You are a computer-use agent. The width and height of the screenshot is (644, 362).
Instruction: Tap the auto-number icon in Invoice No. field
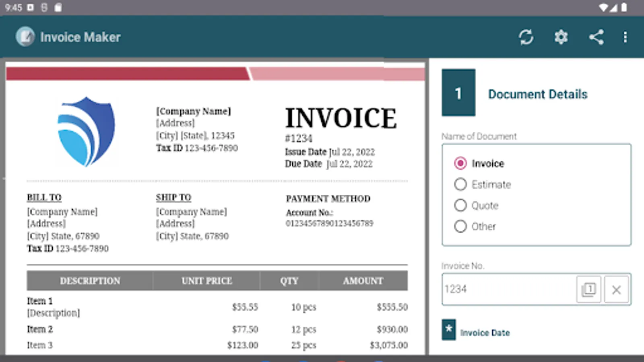tap(588, 289)
